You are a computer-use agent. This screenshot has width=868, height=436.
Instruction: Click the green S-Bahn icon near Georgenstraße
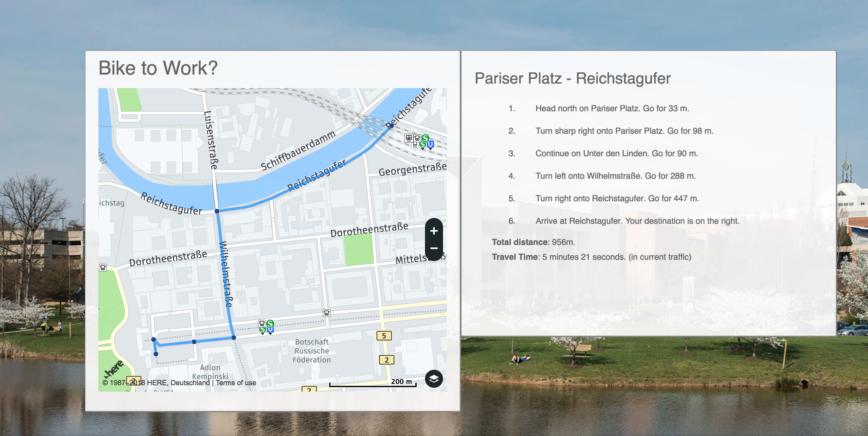pyautogui.click(x=426, y=138)
